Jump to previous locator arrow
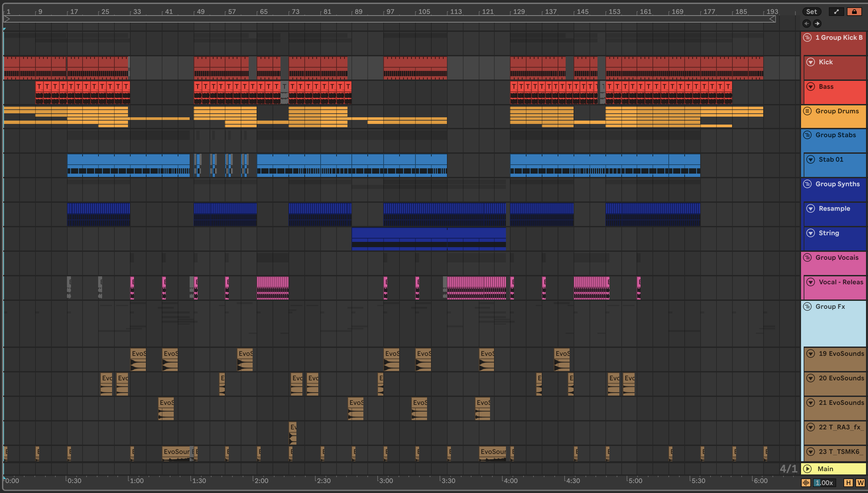 [806, 24]
